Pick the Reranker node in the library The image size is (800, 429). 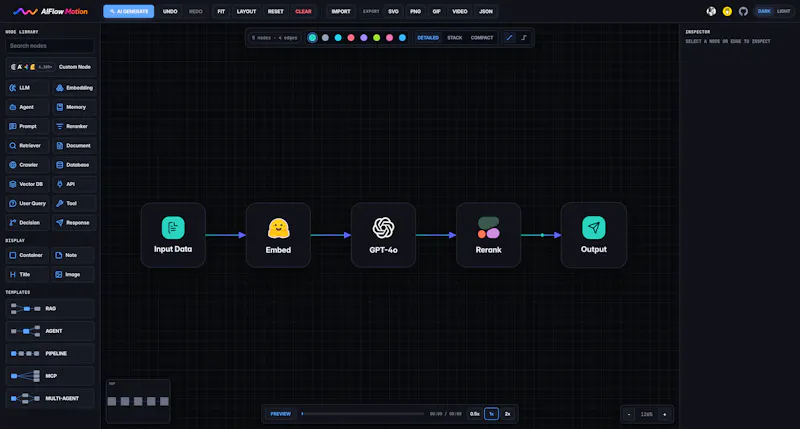click(74, 127)
